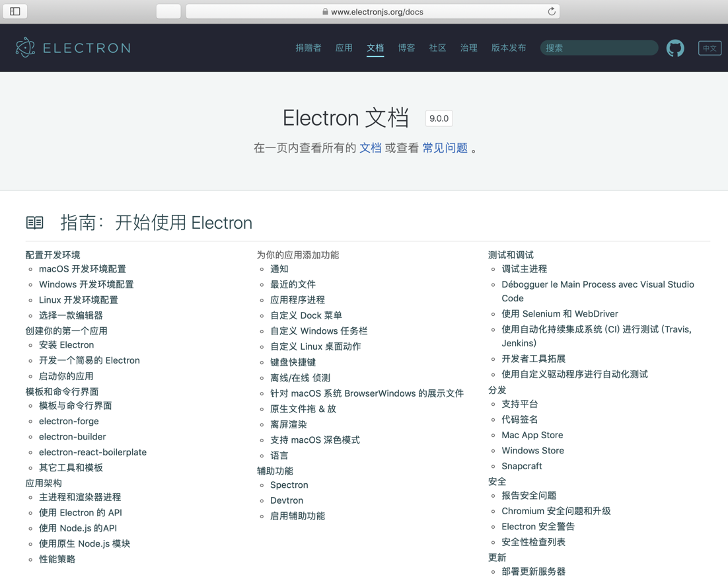
Task: Click the Electron logo icon
Action: pos(25,48)
